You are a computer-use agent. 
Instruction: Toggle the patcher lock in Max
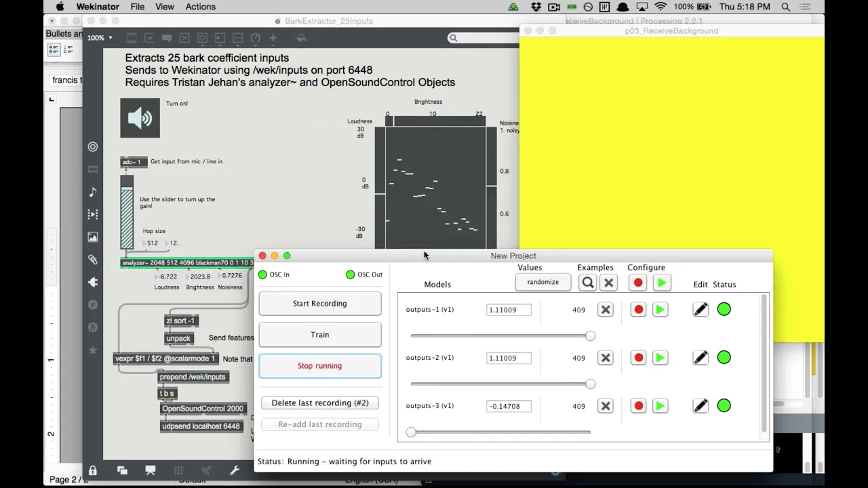[93, 470]
